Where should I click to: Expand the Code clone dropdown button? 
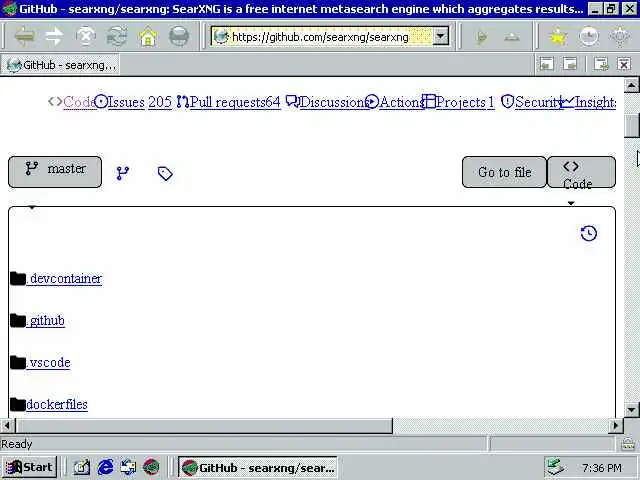(581, 172)
